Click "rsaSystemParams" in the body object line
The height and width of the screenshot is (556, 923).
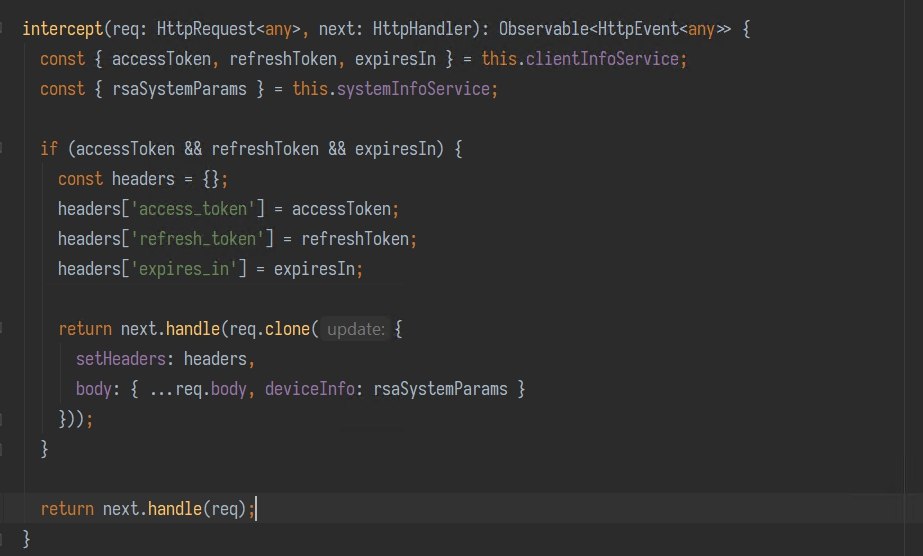point(440,389)
